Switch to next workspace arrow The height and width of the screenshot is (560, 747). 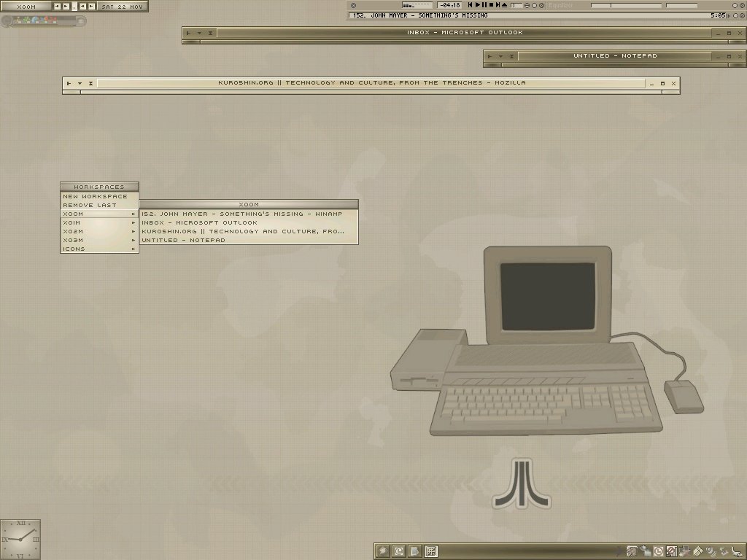click(66, 6)
